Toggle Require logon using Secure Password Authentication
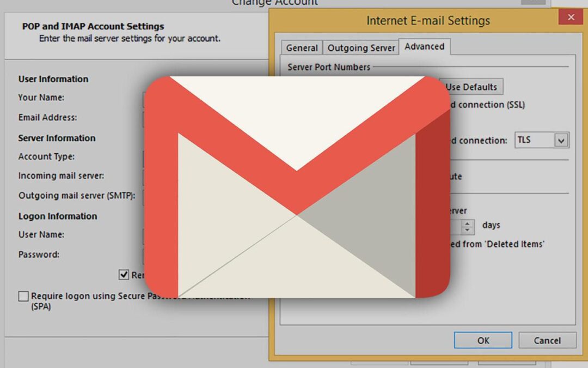 pyautogui.click(x=23, y=296)
